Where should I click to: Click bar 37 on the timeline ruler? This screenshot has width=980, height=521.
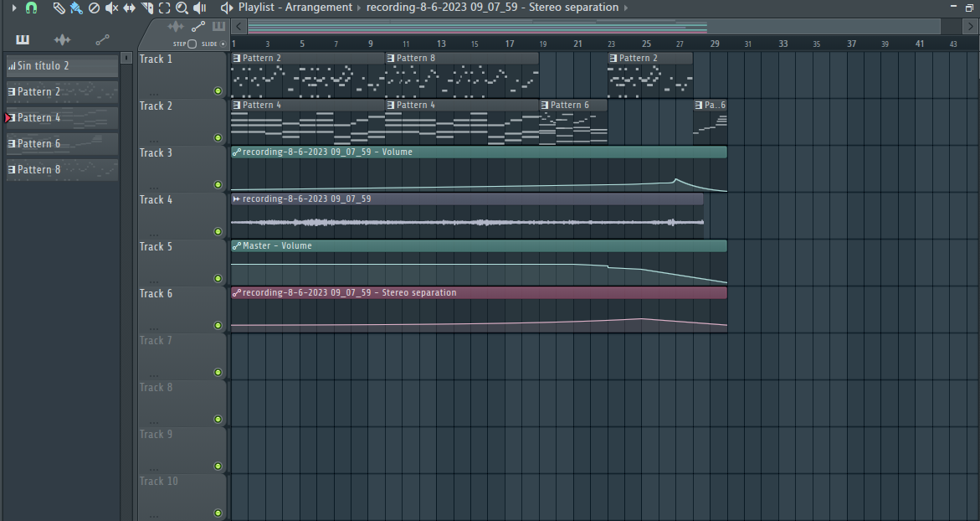click(851, 44)
